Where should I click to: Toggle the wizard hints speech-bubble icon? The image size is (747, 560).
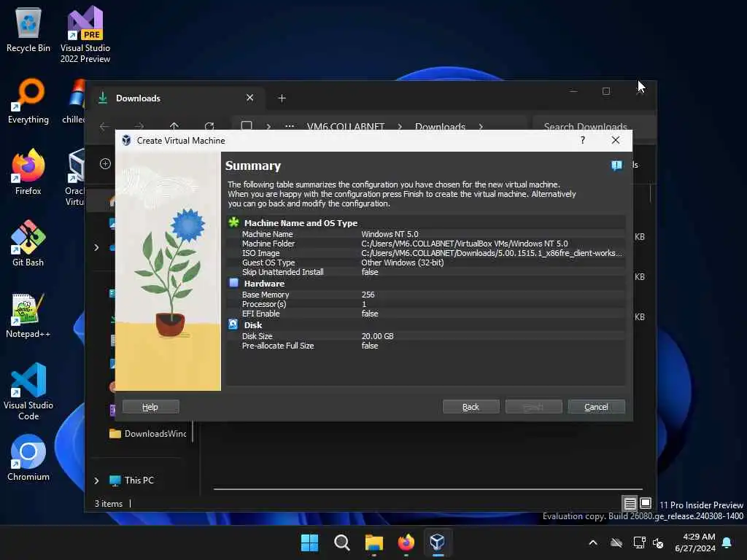coord(616,166)
